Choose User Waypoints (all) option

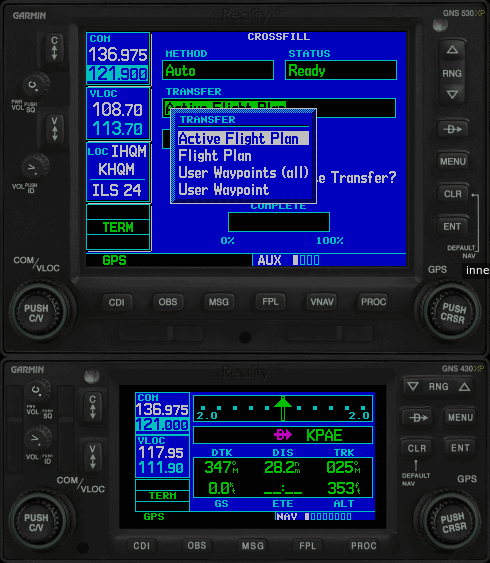click(x=243, y=173)
